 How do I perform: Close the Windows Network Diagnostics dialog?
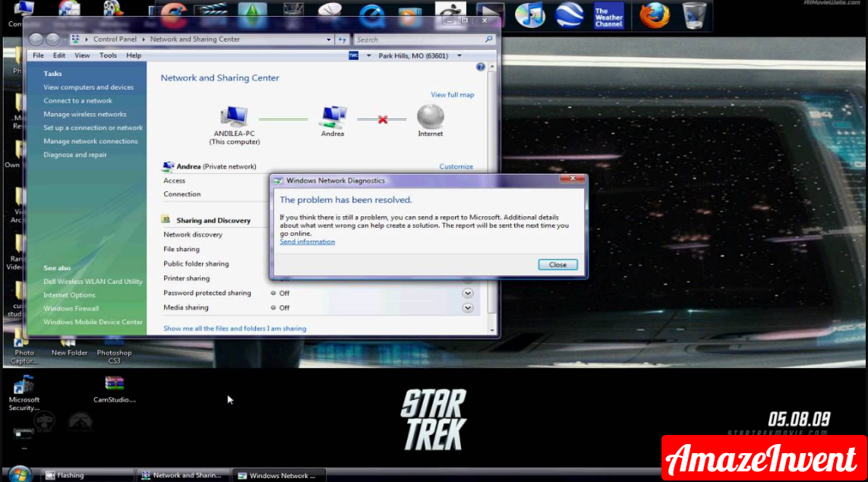tap(557, 264)
